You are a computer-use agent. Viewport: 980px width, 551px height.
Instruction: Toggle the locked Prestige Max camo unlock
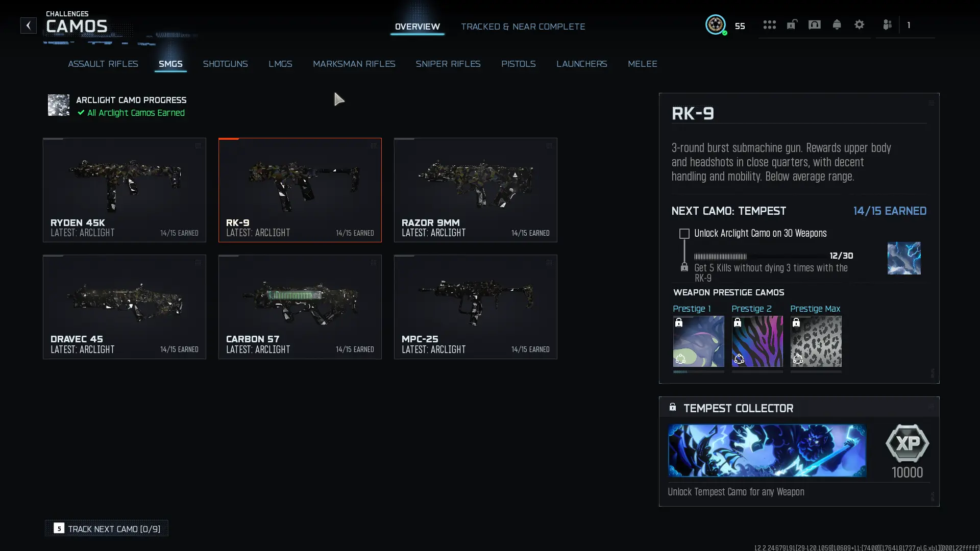797,323
